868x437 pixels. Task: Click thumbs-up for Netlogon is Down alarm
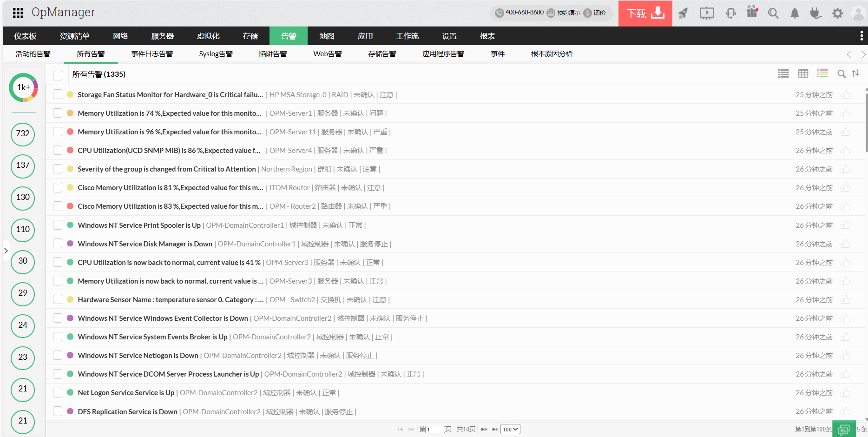click(x=845, y=356)
